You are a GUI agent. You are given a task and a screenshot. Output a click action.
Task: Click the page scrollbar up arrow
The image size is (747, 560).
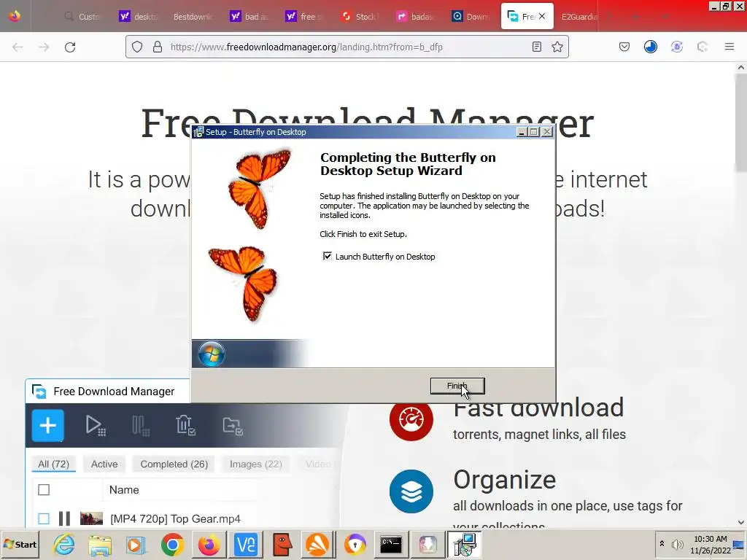(x=741, y=68)
